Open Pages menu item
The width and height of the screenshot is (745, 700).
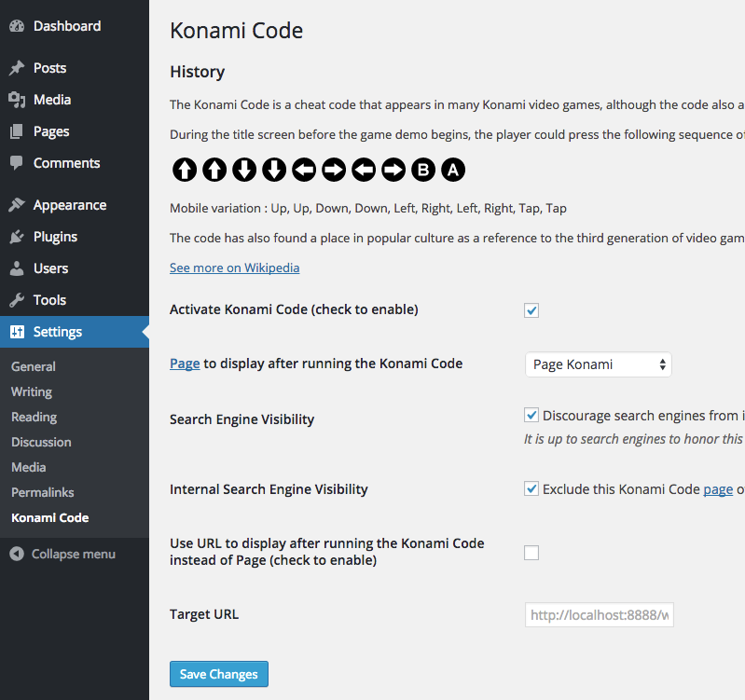coord(75,131)
